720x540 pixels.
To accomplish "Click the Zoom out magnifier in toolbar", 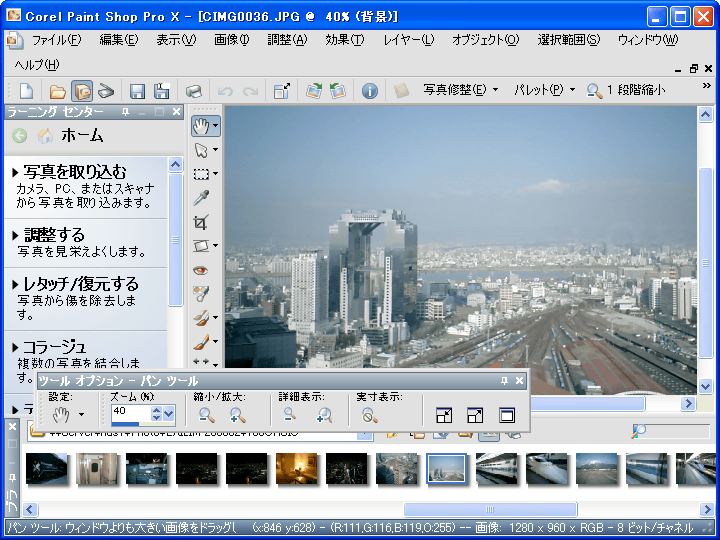I will pyautogui.click(x=595, y=90).
